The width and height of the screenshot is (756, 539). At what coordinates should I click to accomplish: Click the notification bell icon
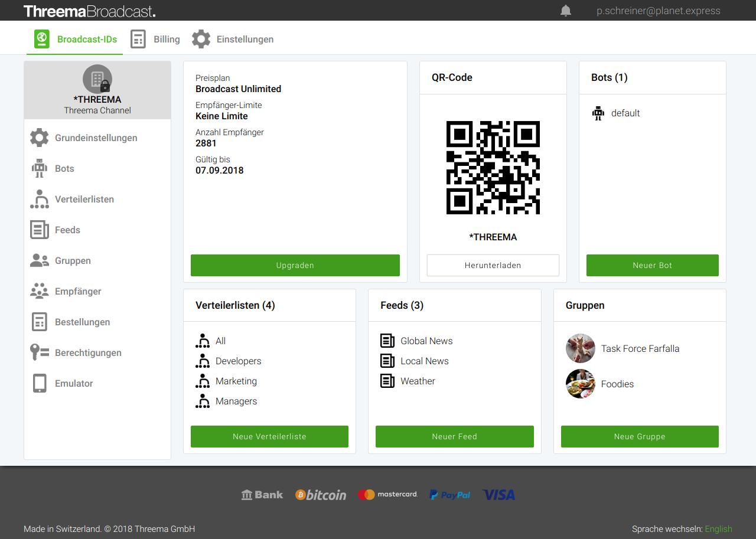click(x=566, y=11)
